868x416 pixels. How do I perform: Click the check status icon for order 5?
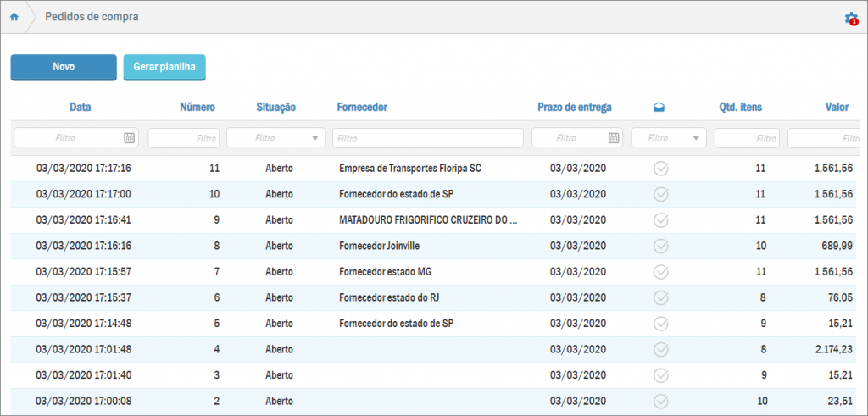click(x=661, y=324)
